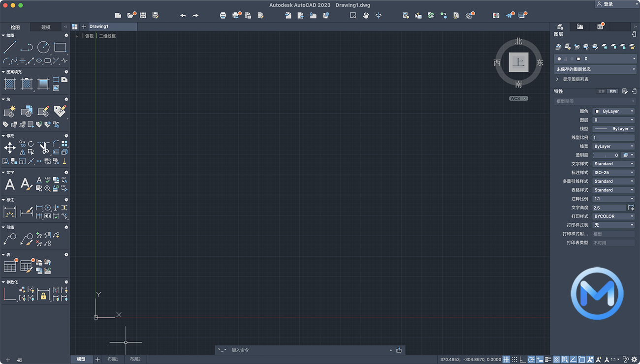
Task: Collapse the 绘图 panel section
Action: click(x=3, y=35)
